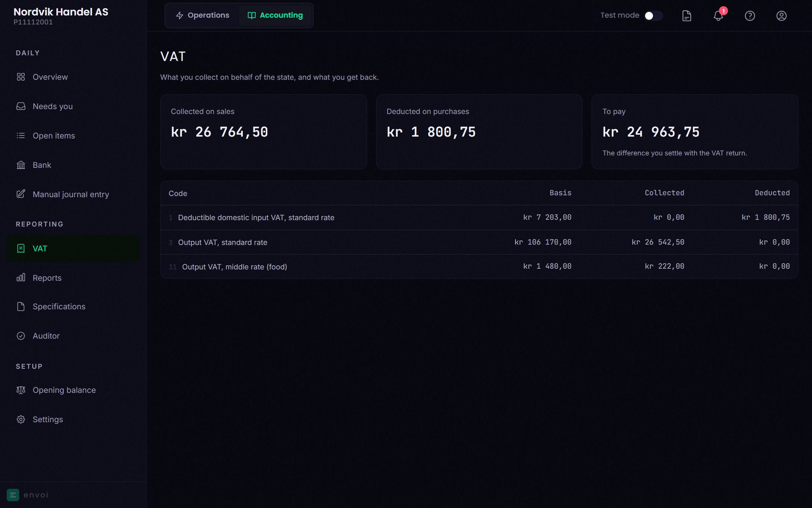Click the Code column header
Image resolution: width=812 pixels, height=508 pixels.
178,193
